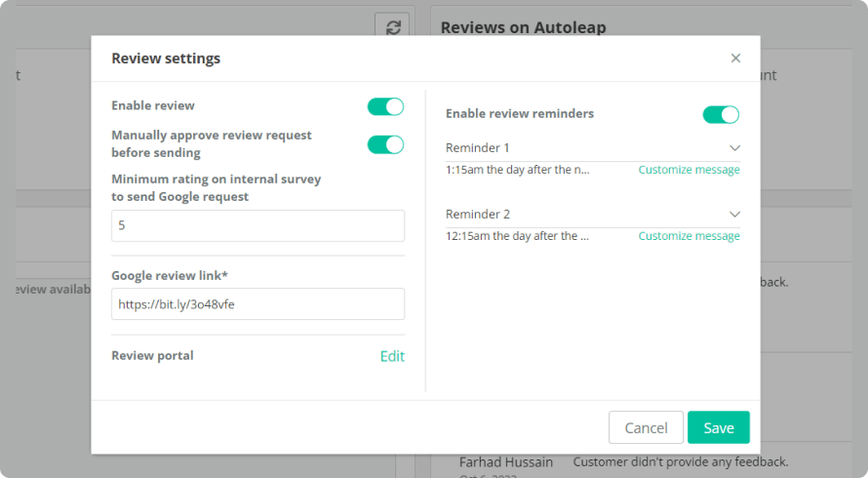
Task: Click the refresh icon behind the dialog
Action: pyautogui.click(x=392, y=27)
